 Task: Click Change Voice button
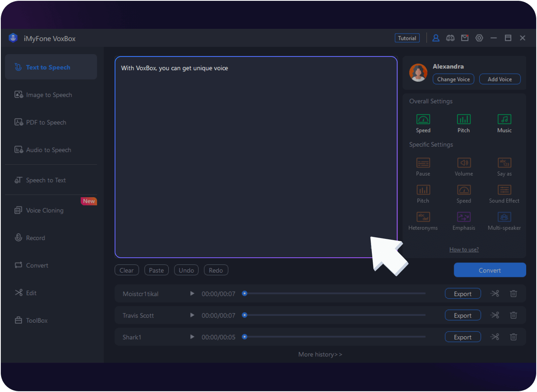click(x=453, y=79)
